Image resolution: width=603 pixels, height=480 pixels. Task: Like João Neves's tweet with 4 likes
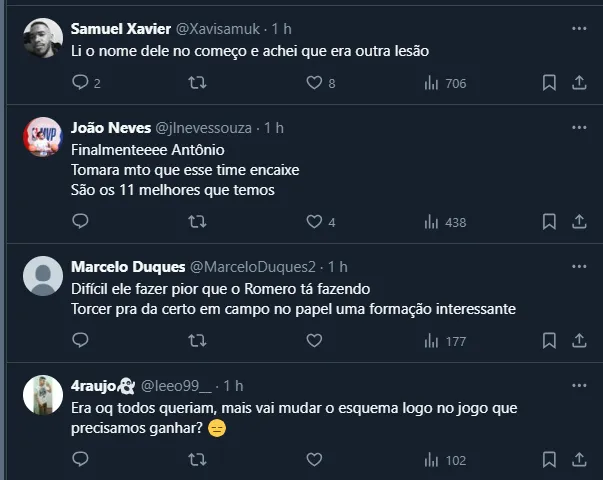314,222
